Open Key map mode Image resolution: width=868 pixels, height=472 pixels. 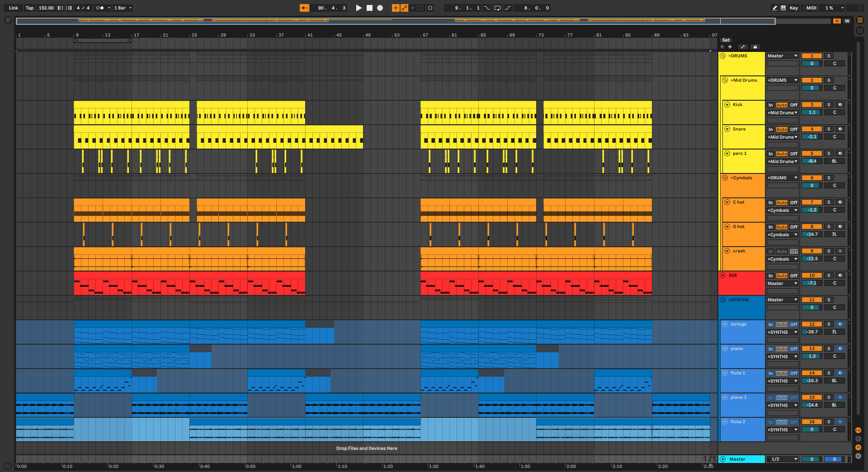tap(793, 8)
